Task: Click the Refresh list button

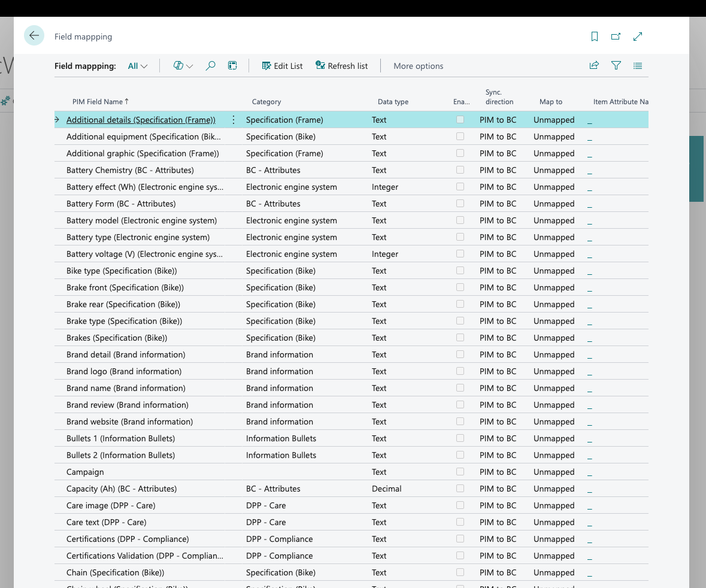Action: (x=341, y=66)
